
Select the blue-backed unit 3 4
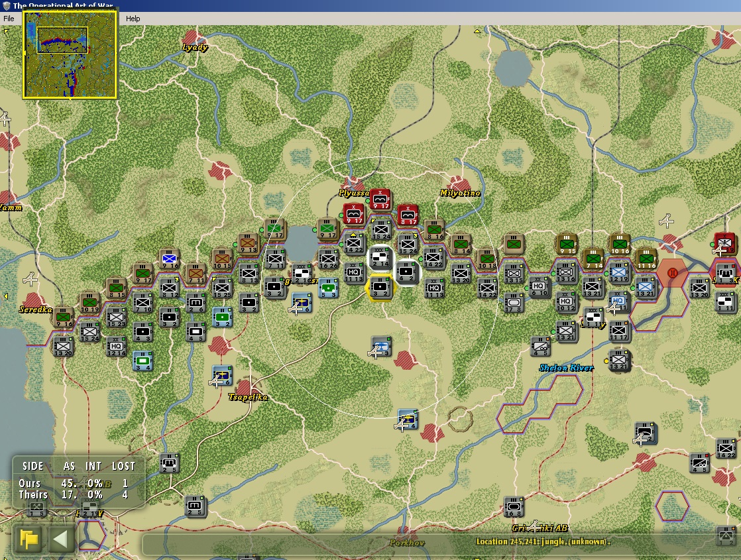point(142,361)
